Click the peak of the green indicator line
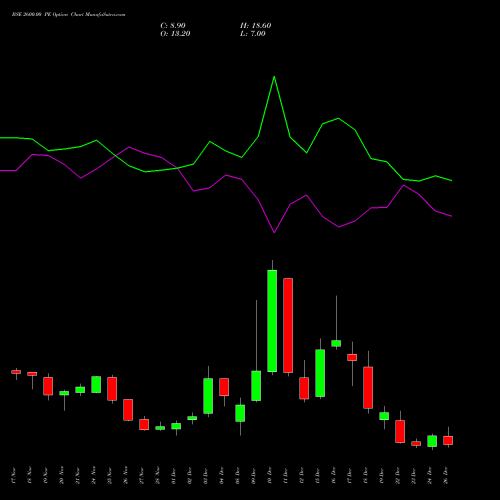 274,77
